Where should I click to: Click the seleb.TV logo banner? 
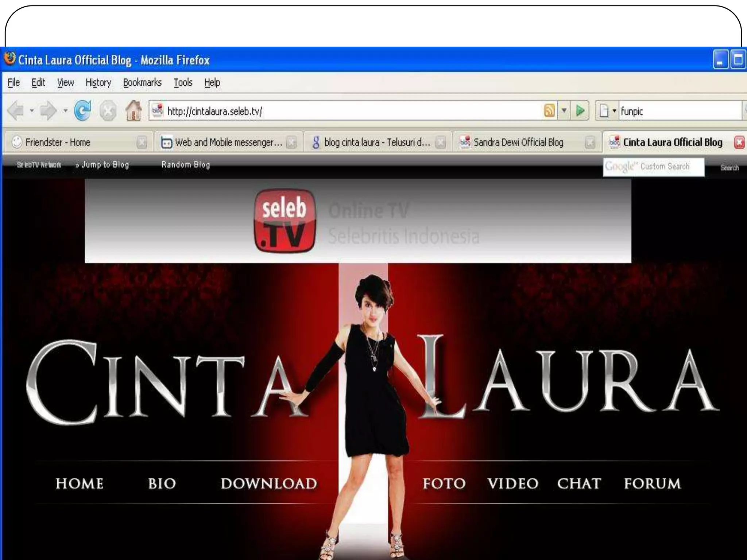[x=285, y=221]
